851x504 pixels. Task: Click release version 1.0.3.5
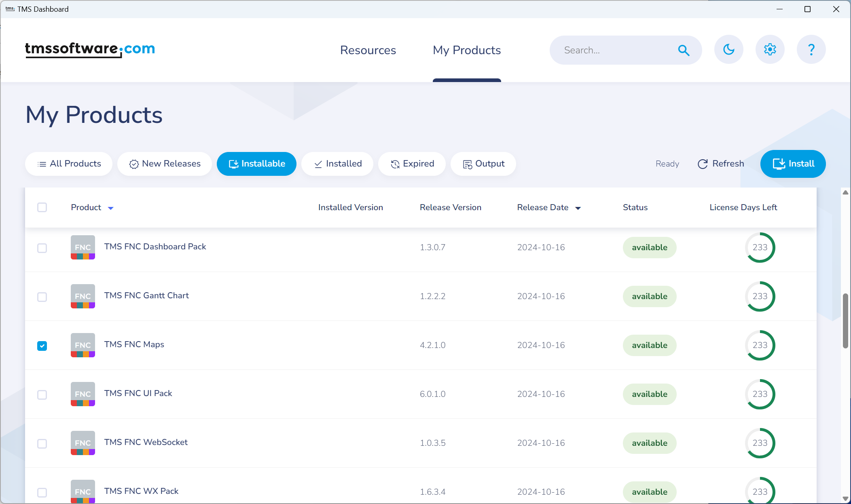[433, 443]
